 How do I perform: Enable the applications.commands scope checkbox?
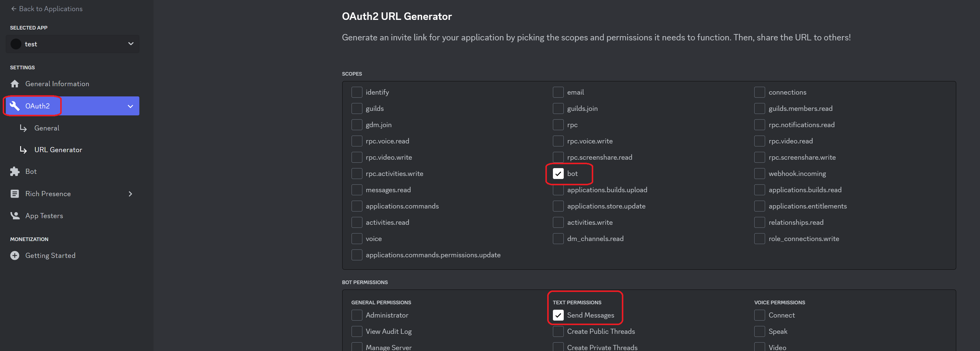[356, 206]
